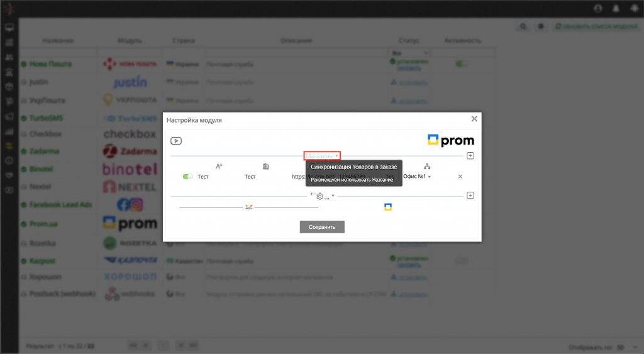Click the building company column icon

click(266, 167)
